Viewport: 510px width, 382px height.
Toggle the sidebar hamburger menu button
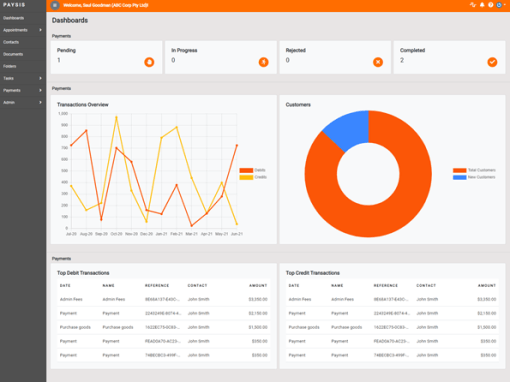point(55,5)
